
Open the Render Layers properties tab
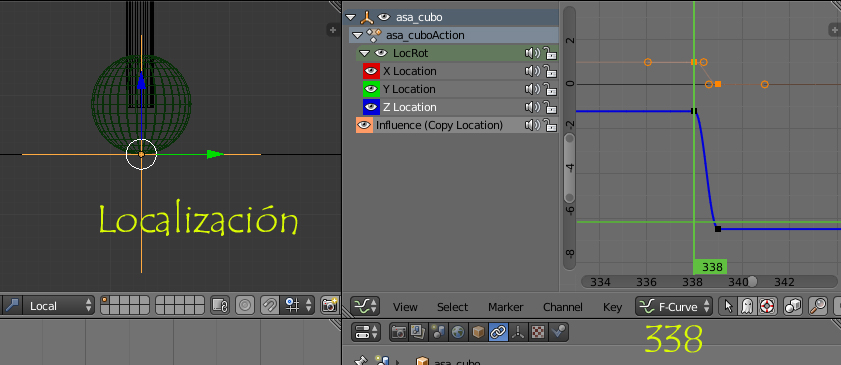click(417, 332)
